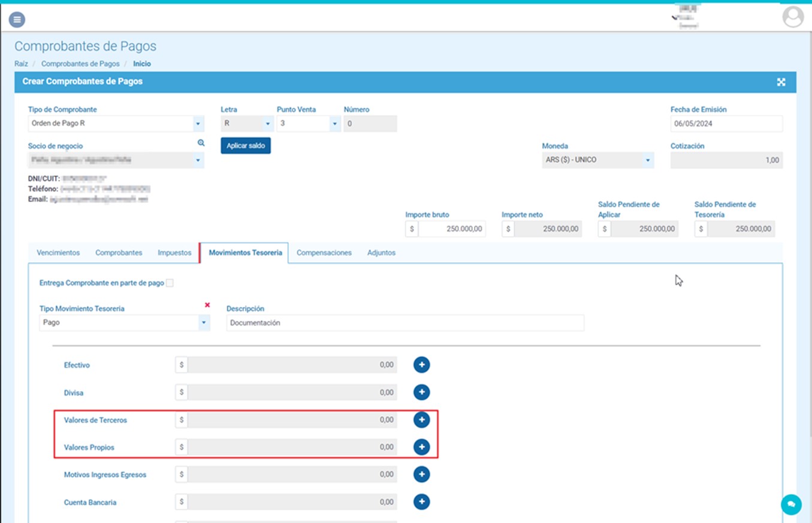Expand the Punto Venta dropdown
The width and height of the screenshot is (812, 523).
(334, 124)
